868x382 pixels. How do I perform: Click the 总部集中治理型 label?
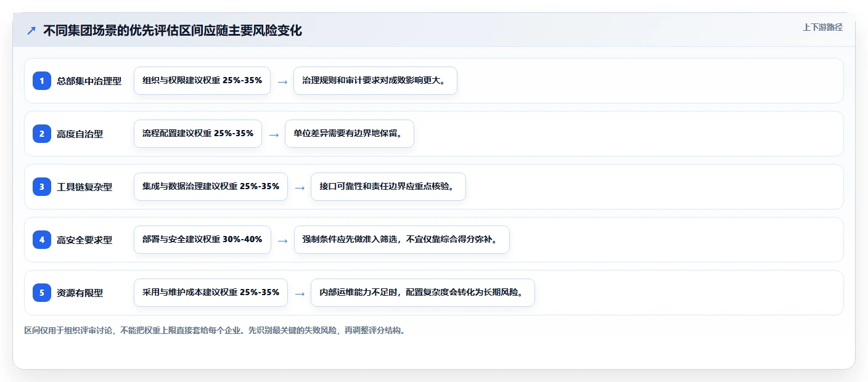[89, 81]
